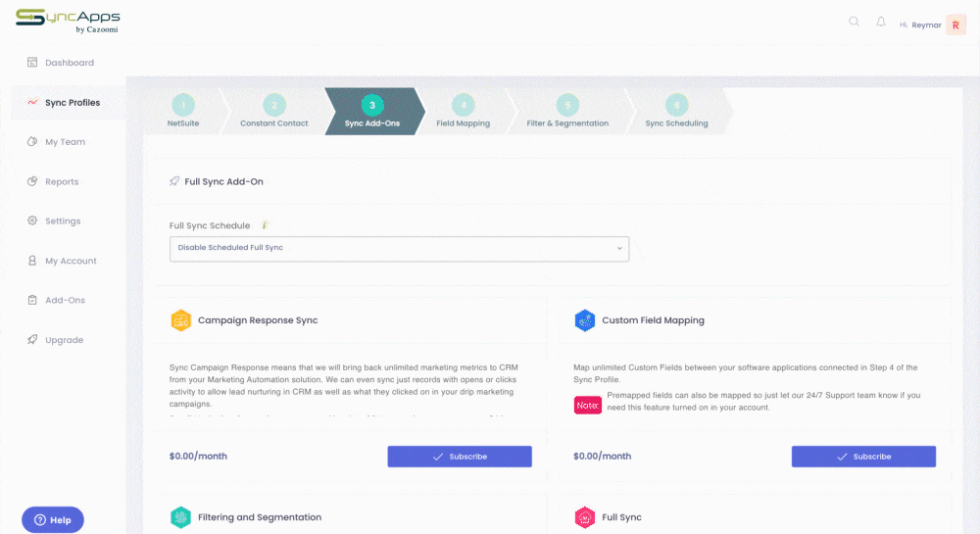Open Dashboard from the sidebar
This screenshot has width=980, height=534.
point(69,63)
